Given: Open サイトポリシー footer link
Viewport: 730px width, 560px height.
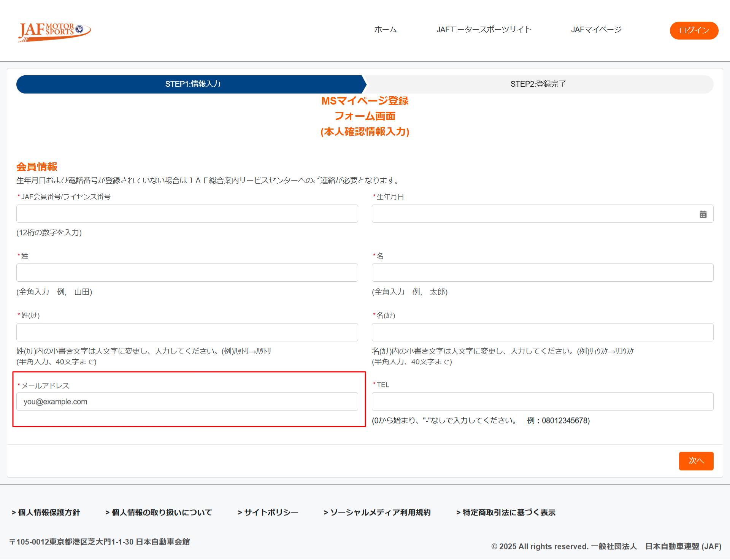Looking at the screenshot, I should [x=268, y=512].
